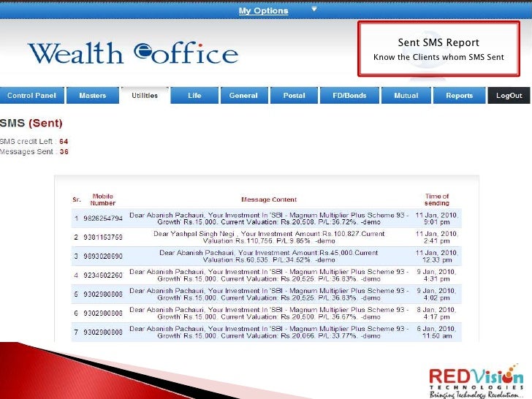The width and height of the screenshot is (532, 399).
Task: Click the SMS credit left value 64
Action: click(64, 142)
